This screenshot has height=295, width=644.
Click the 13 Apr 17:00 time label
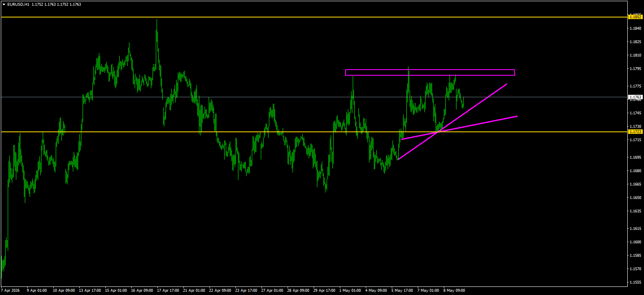(x=90, y=291)
